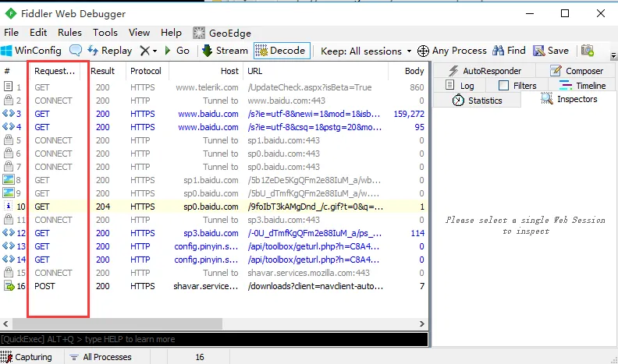Screen dimensions: 618x364
Task: Open the Log tab
Action: [x=460, y=86]
